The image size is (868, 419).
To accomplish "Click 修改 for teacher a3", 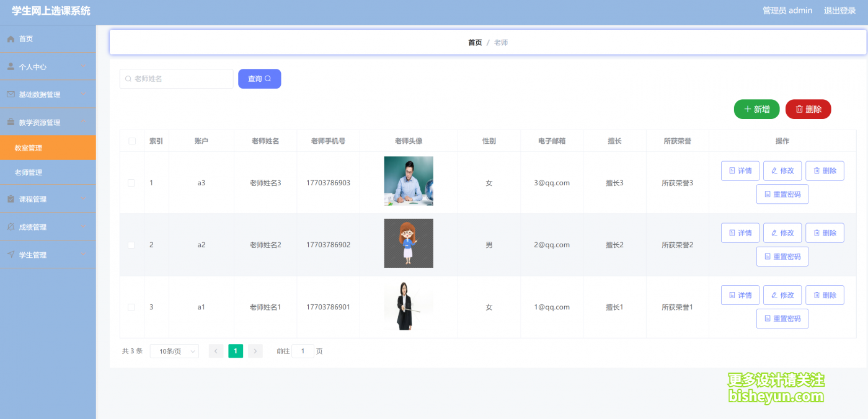I will point(782,171).
